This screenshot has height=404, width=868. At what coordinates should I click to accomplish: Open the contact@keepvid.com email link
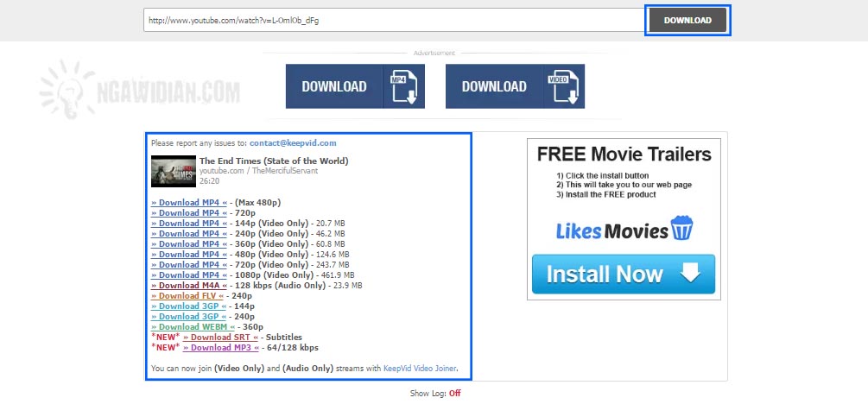click(293, 142)
